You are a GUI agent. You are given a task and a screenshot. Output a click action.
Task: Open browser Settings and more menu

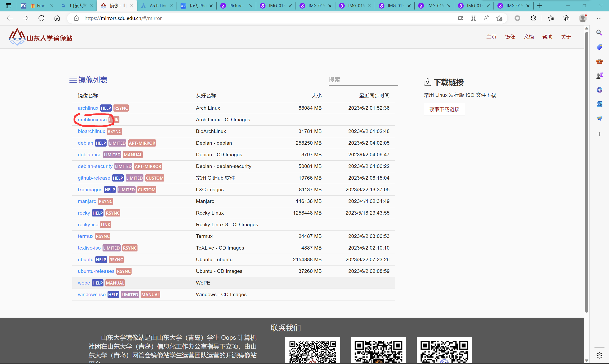(x=599, y=18)
